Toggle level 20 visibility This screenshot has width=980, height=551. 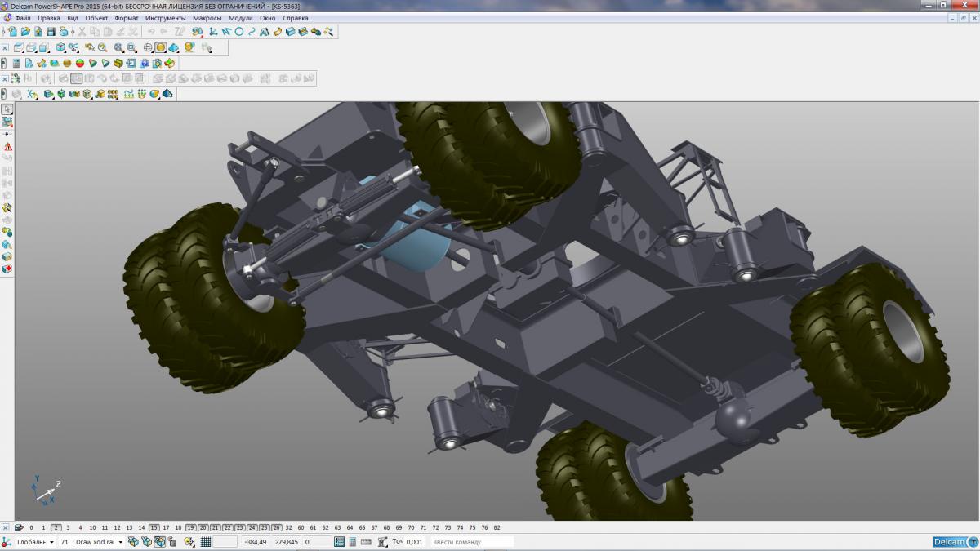(x=203, y=528)
